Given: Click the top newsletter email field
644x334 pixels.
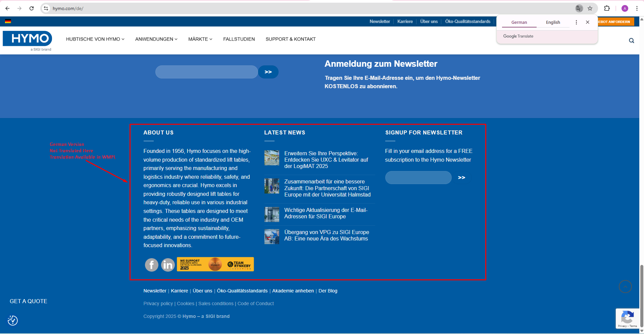Looking at the screenshot, I should [x=206, y=72].
